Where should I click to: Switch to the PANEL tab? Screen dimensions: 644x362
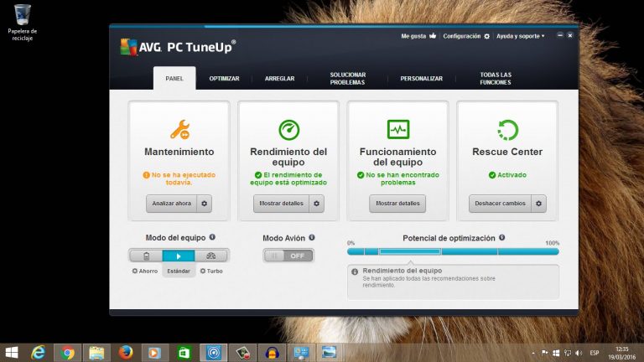[x=174, y=79]
